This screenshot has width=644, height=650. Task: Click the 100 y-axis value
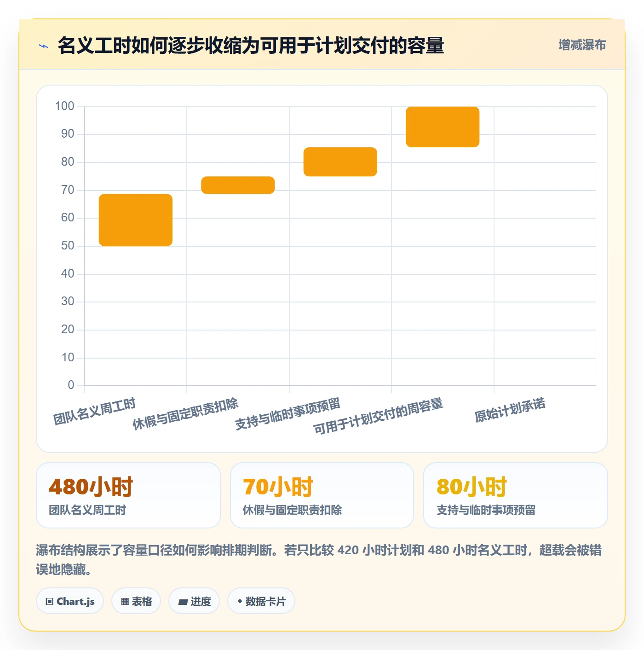[64, 106]
